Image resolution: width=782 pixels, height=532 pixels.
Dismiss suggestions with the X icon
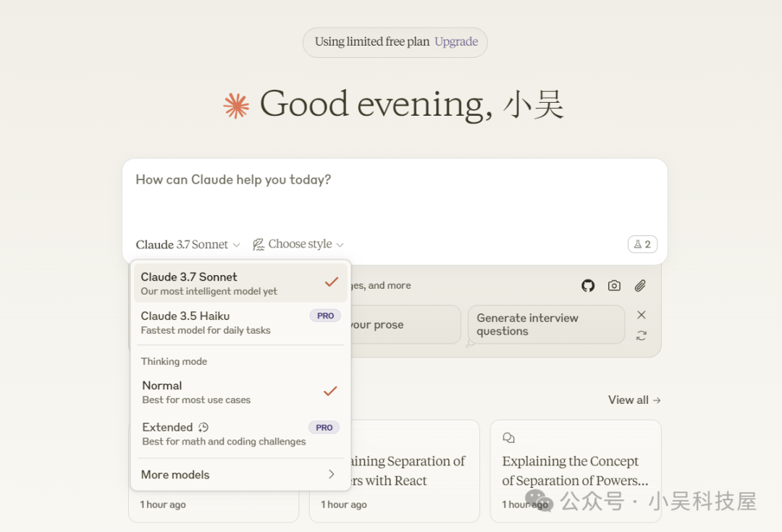(642, 315)
